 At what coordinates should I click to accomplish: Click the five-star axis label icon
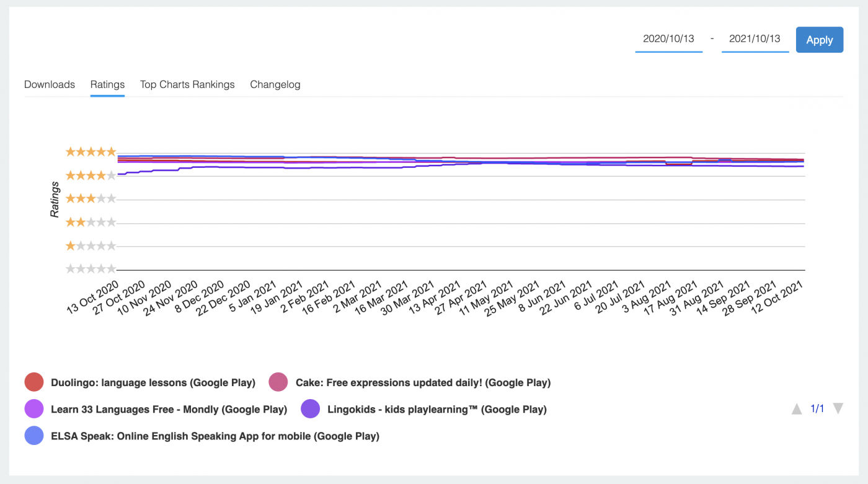pyautogui.click(x=91, y=151)
